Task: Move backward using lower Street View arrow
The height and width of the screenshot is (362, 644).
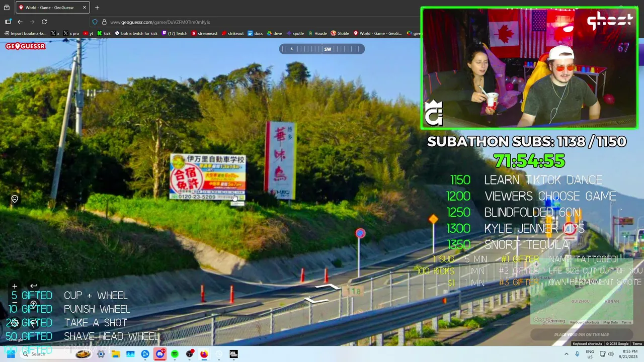Action: tap(316, 300)
